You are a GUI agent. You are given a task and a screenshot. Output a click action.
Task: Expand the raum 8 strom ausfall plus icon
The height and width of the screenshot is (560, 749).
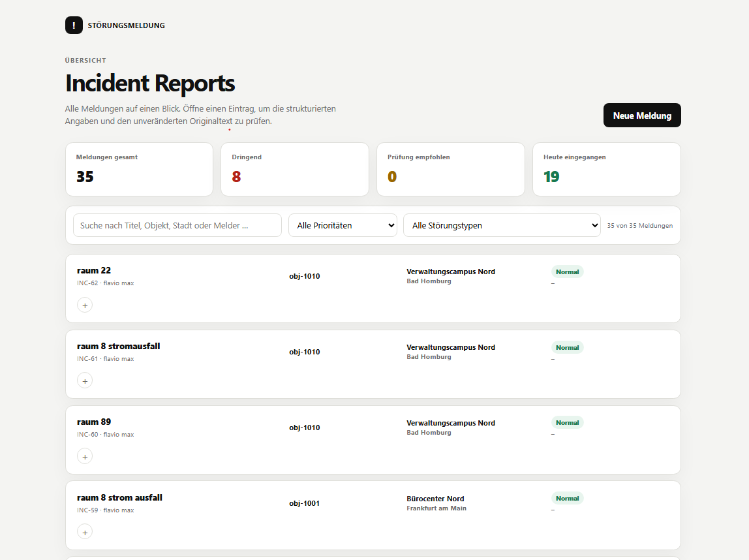click(85, 532)
